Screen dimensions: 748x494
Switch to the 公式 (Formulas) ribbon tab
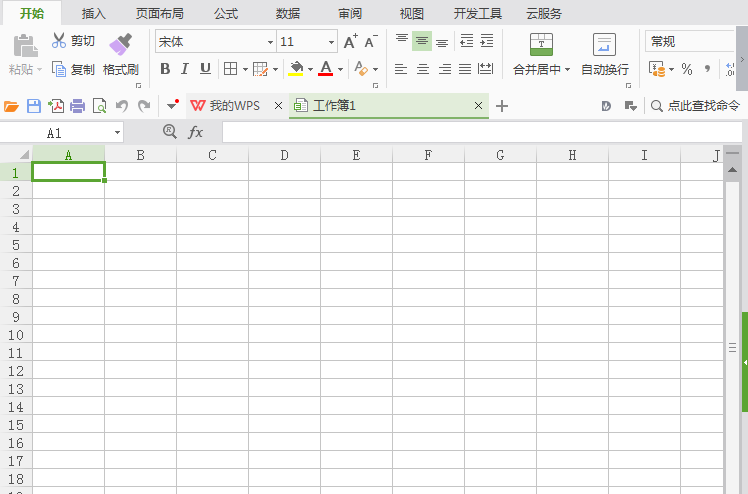[226, 13]
